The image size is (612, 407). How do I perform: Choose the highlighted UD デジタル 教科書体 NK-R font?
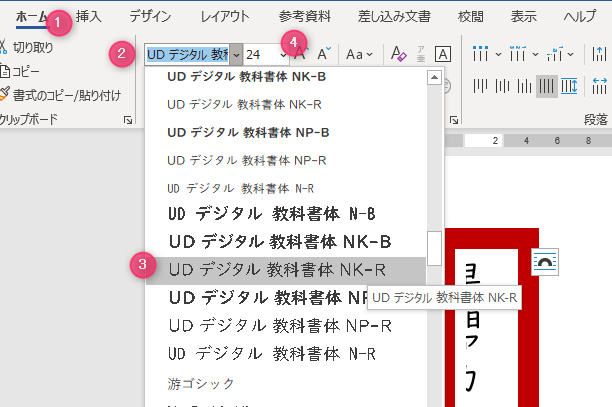277,269
